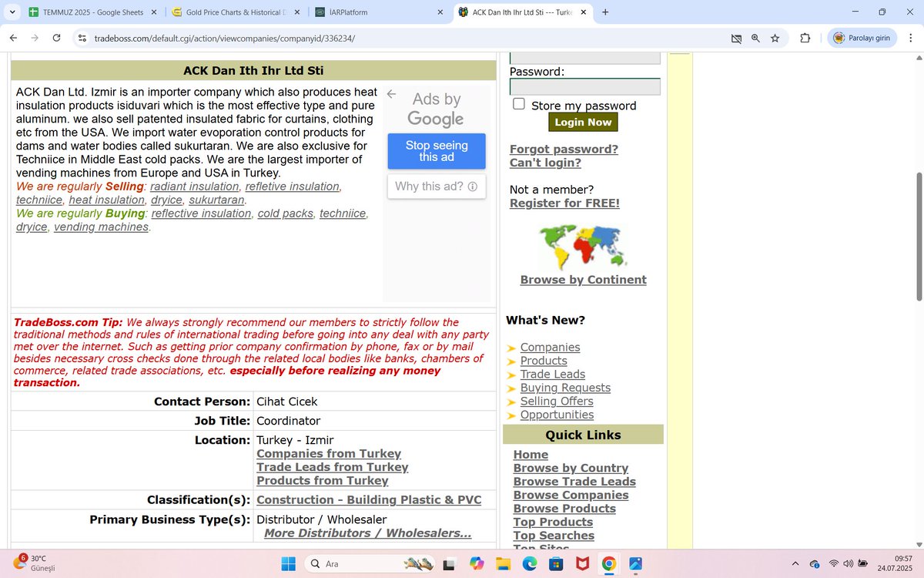The width and height of the screenshot is (924, 578).
Task: Open a new browser tab
Action: point(605,12)
